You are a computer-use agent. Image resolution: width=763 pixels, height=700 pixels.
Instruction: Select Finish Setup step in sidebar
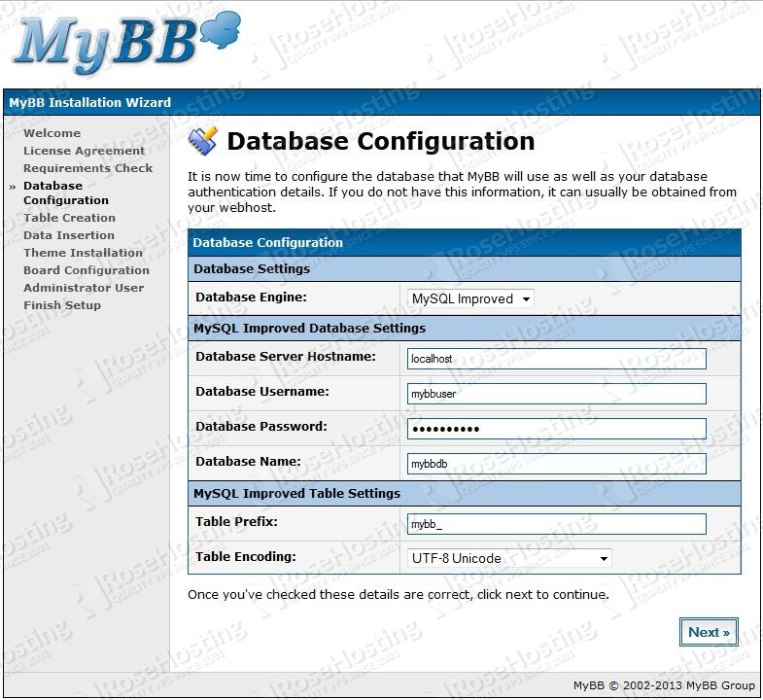point(62,305)
